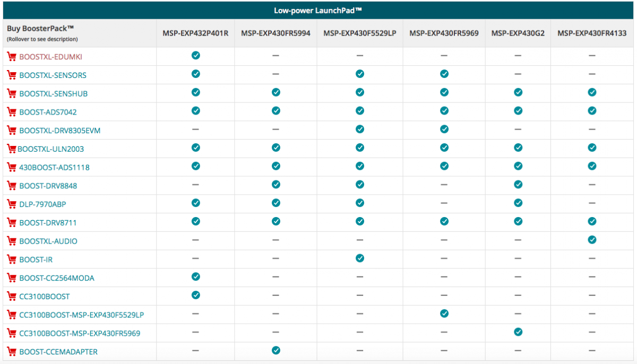
Task: Follow the BOOSTXL-ULN2003 link
Action: [x=51, y=149]
